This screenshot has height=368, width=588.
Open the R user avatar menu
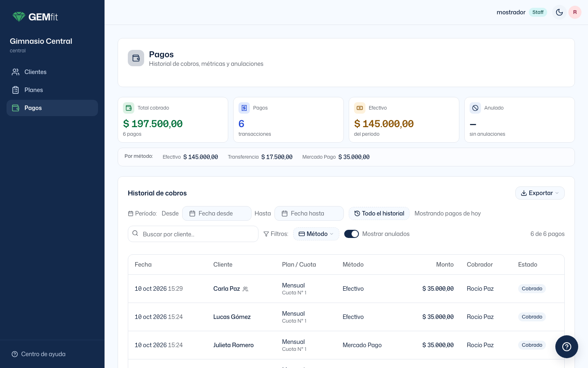575,12
